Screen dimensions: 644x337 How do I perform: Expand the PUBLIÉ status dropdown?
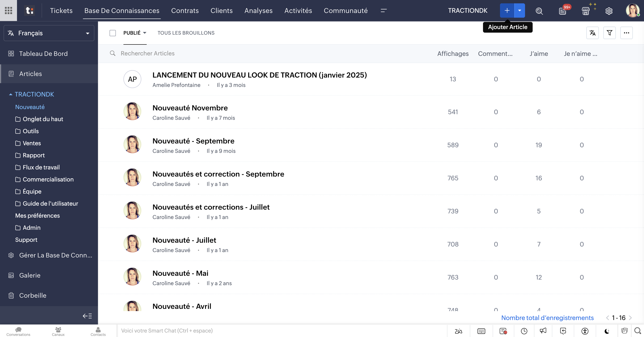pyautogui.click(x=135, y=33)
